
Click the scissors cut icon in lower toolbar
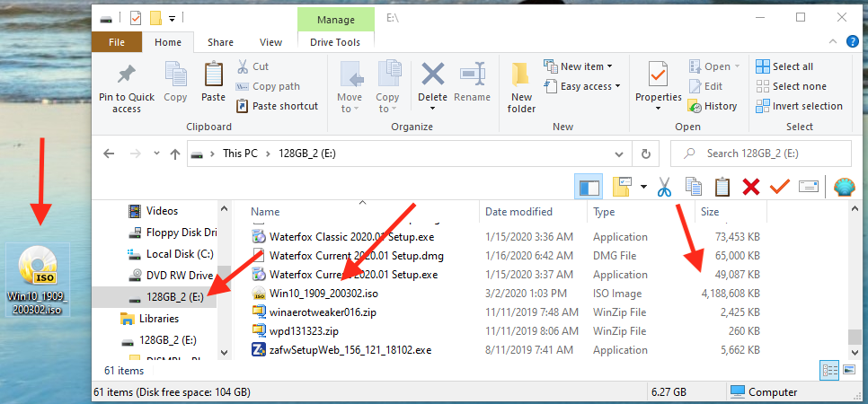pyautogui.click(x=664, y=187)
